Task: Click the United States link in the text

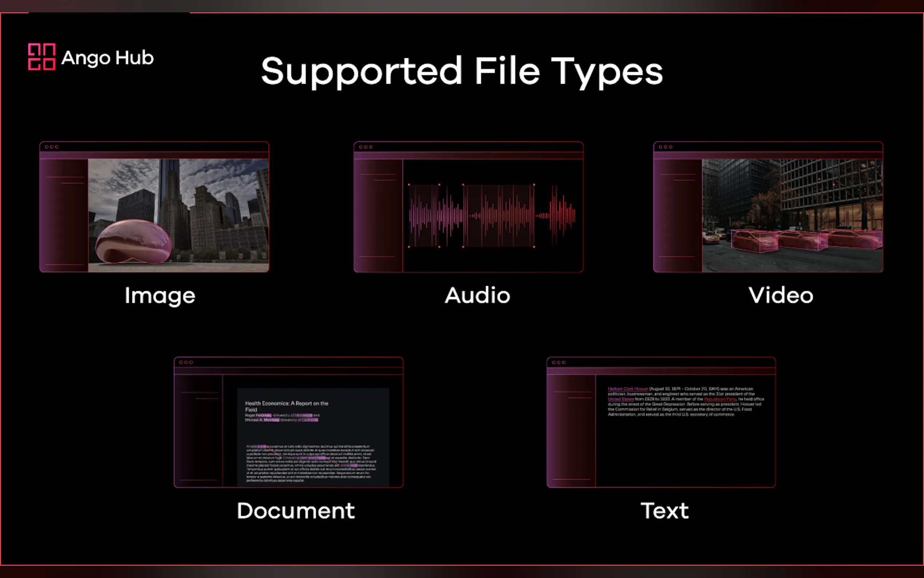Action: (620, 399)
